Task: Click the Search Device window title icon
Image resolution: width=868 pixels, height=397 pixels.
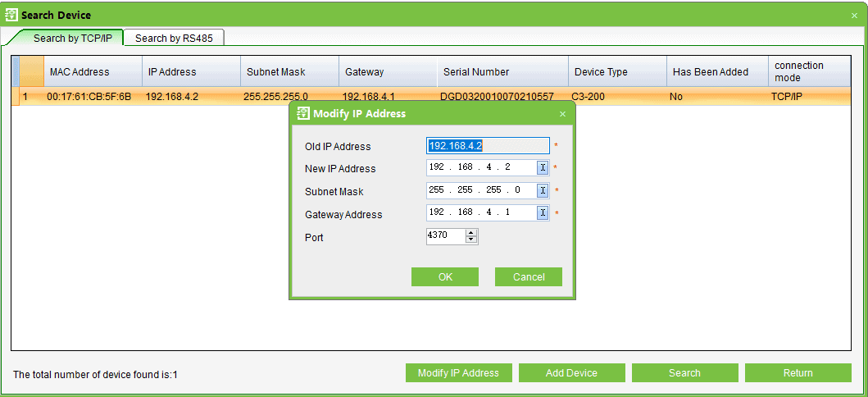Action: coord(11,15)
